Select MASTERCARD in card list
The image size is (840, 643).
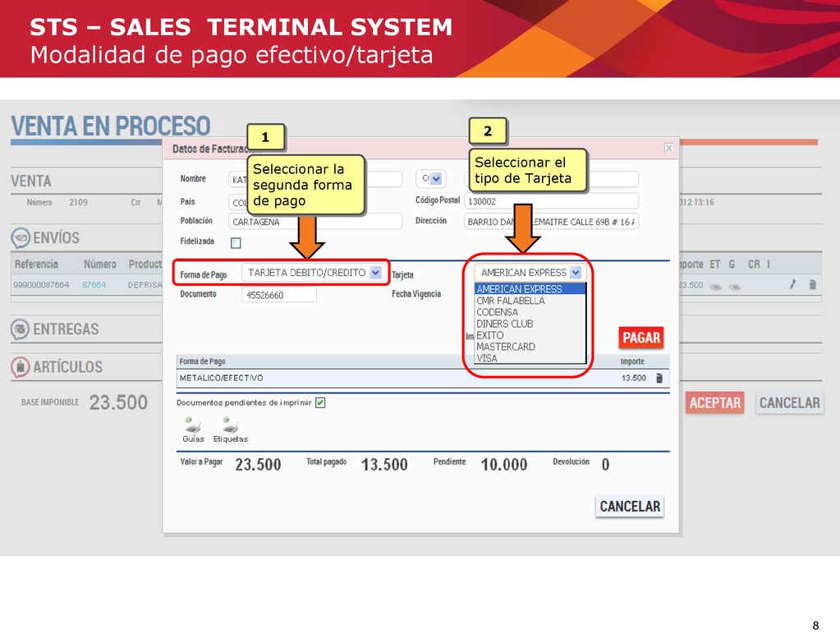coord(530,347)
